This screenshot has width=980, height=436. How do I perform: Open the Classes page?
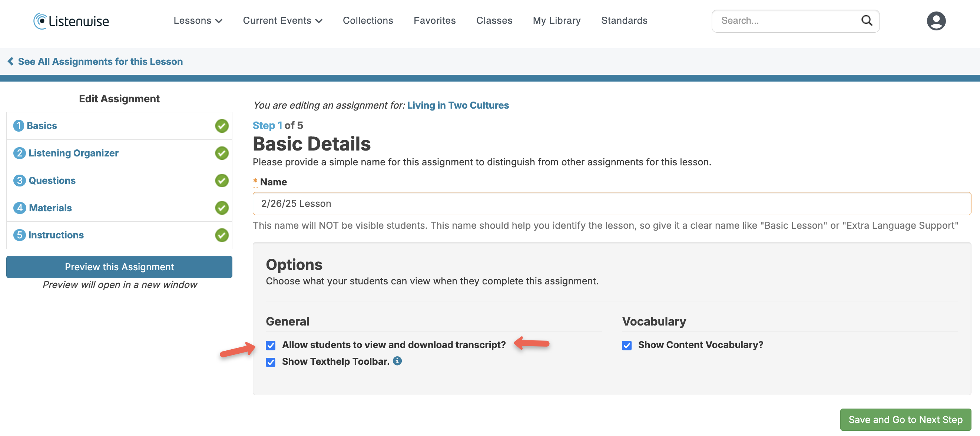click(494, 20)
